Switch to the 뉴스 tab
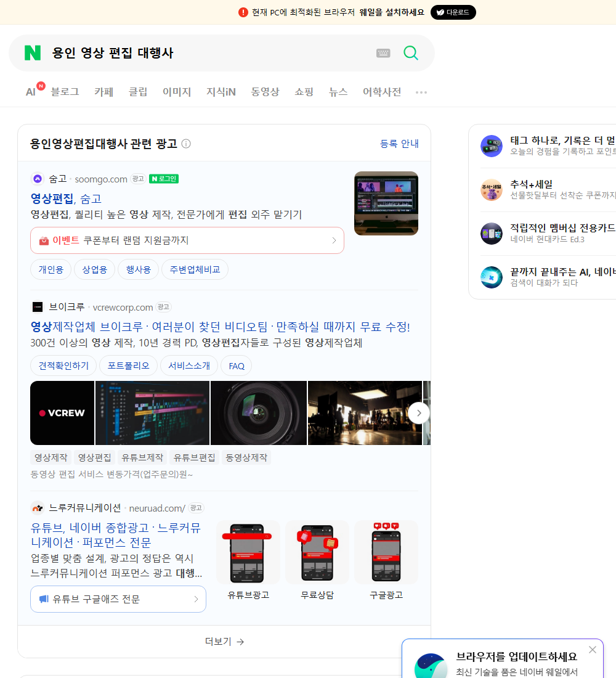616x678 pixels. coord(338,92)
